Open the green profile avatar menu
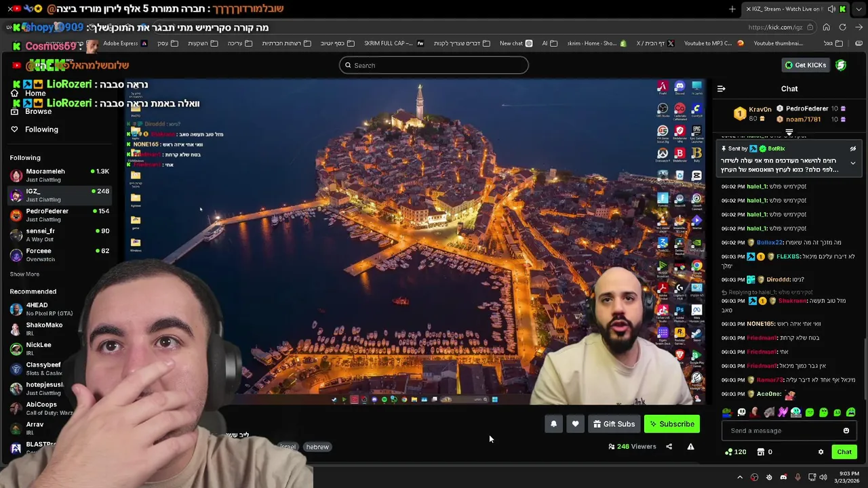The height and width of the screenshot is (488, 868). 841,65
